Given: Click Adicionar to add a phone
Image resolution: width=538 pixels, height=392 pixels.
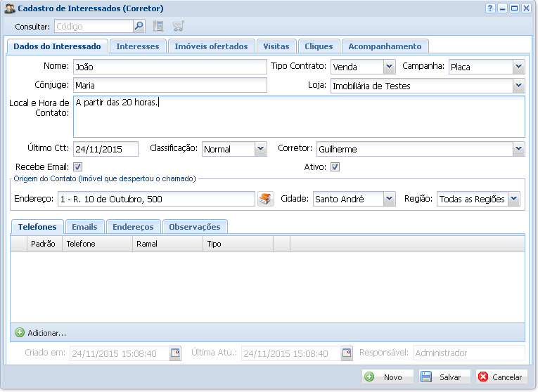Looking at the screenshot, I should tap(41, 332).
